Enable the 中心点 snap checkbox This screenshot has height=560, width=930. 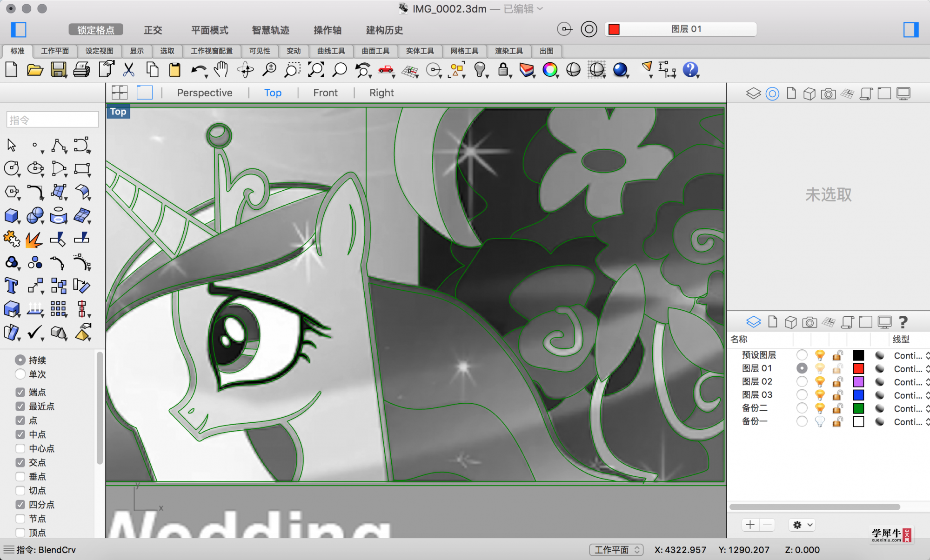pyautogui.click(x=20, y=448)
